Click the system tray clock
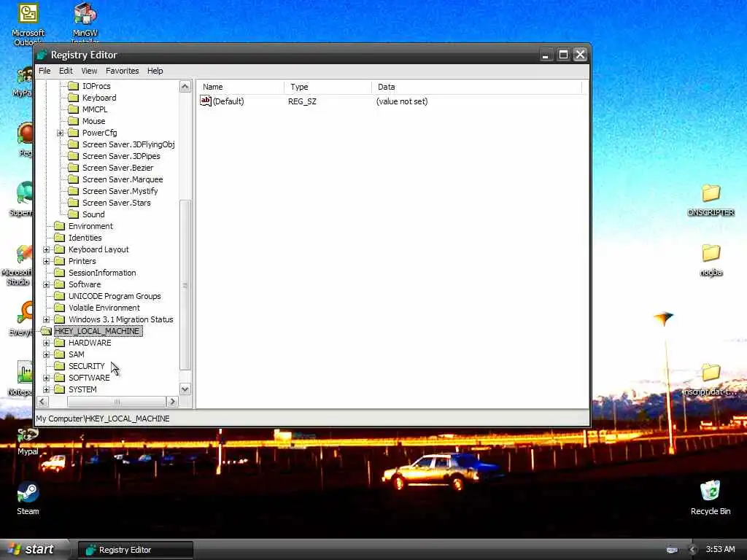 (x=720, y=549)
